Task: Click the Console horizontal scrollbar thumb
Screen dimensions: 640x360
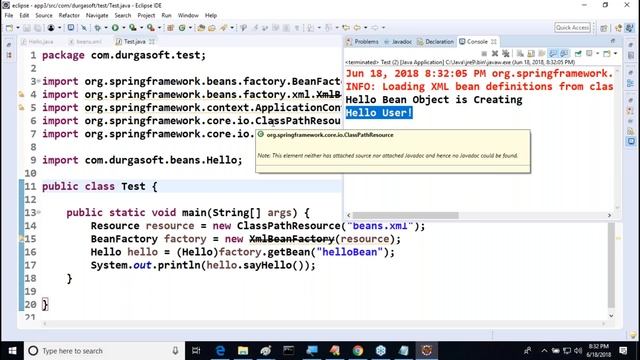Action: 405,215
